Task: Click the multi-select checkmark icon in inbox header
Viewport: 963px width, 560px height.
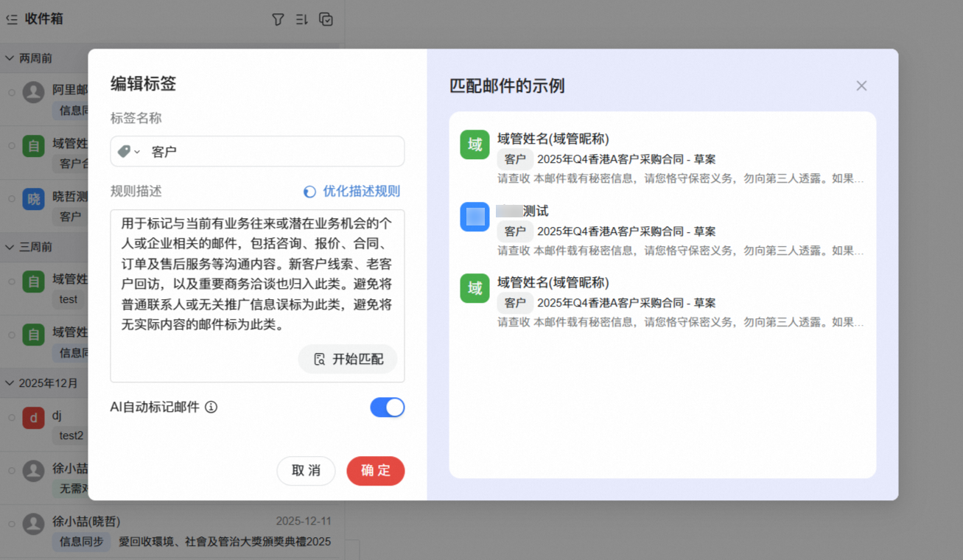Action: tap(326, 20)
